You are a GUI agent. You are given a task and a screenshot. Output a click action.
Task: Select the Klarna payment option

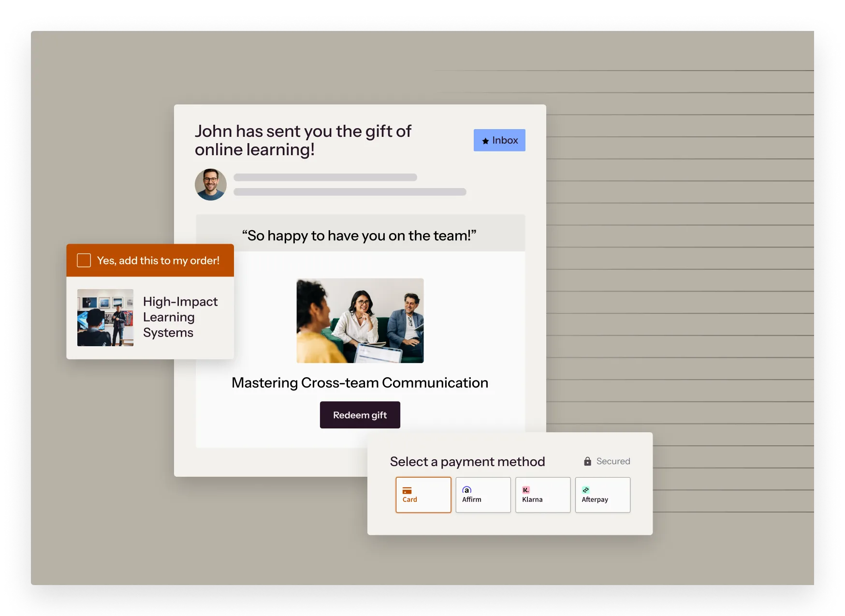tap(543, 495)
